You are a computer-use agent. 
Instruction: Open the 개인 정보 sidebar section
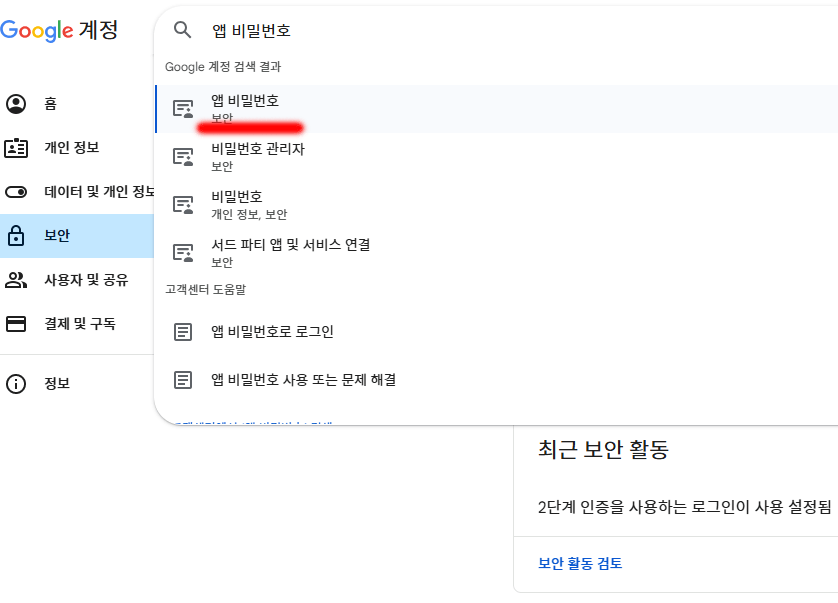tap(71, 148)
